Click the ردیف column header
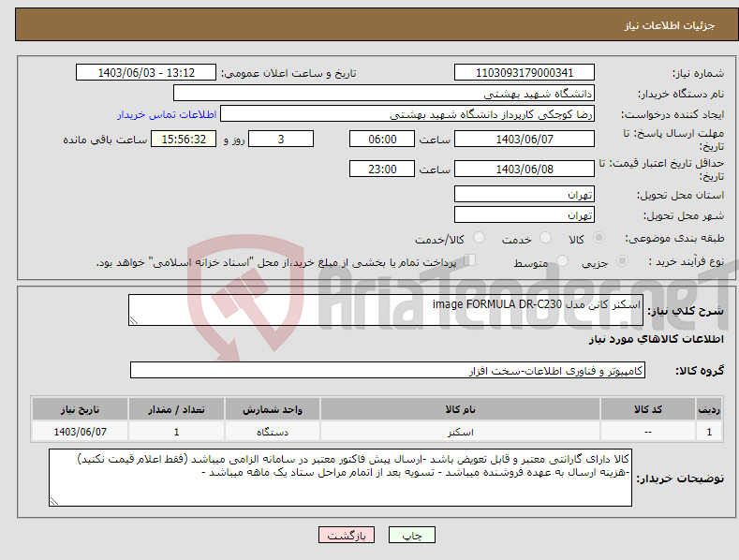Screen dimensions: 739x560 [709, 409]
